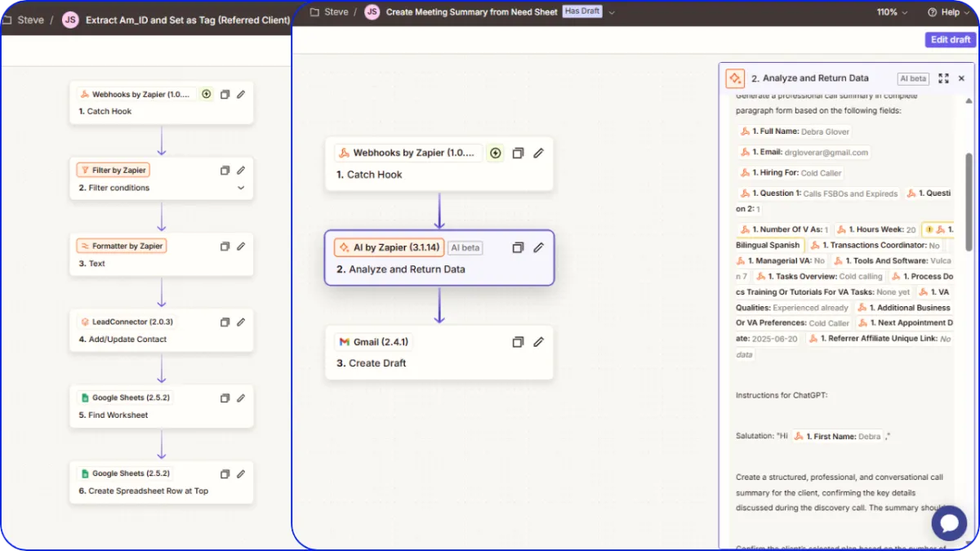The width and height of the screenshot is (980, 551).
Task: Click Extract Am_ID and Set as Tag title
Action: (x=188, y=20)
